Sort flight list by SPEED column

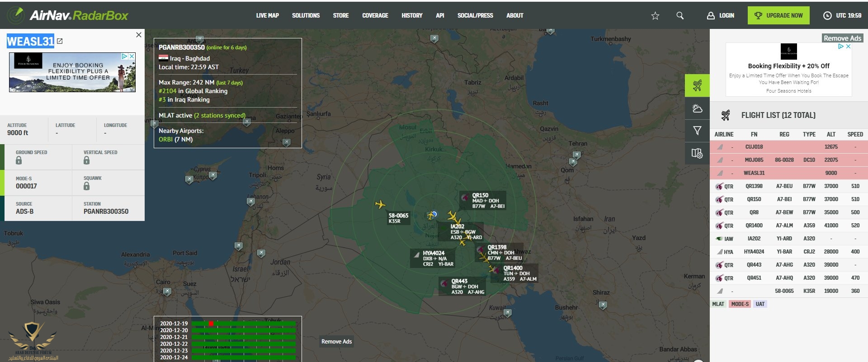click(855, 134)
